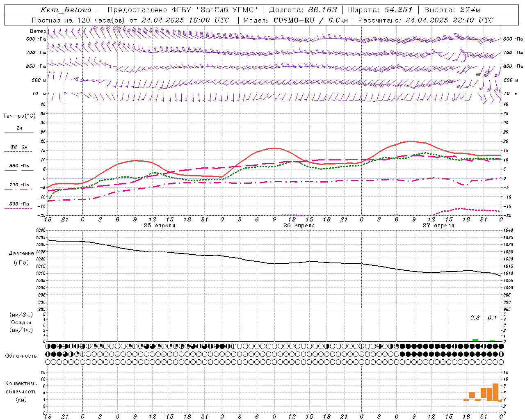Select the "Прогноз на 120 часа(ов)" text

tap(79, 20)
